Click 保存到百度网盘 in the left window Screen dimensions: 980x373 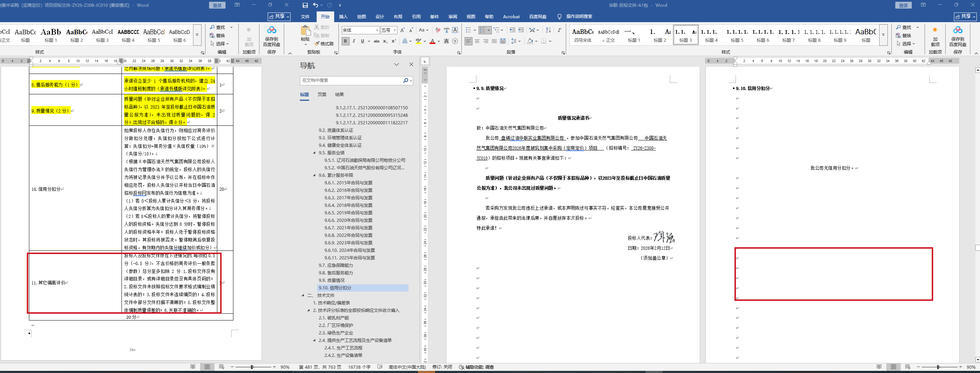[272, 36]
